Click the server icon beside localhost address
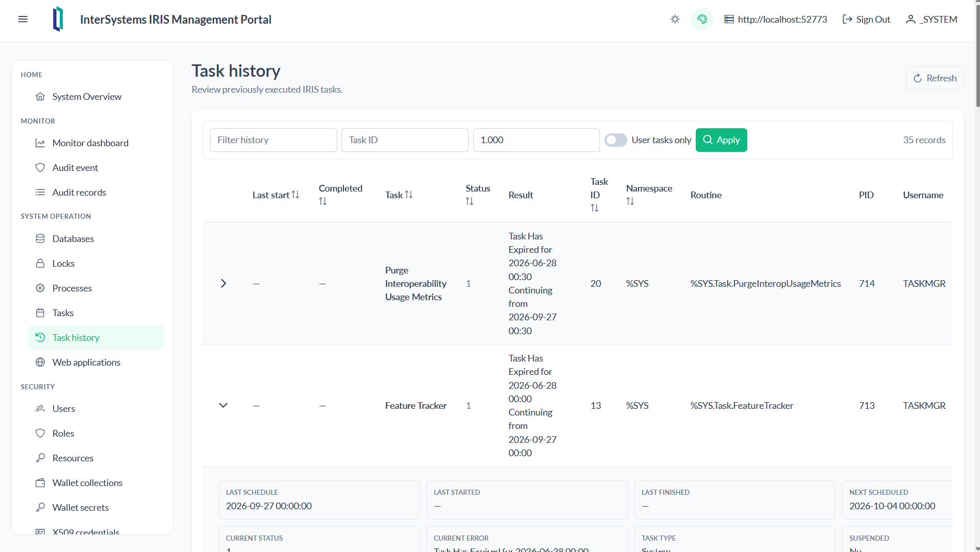The height and width of the screenshot is (552, 980). click(729, 19)
